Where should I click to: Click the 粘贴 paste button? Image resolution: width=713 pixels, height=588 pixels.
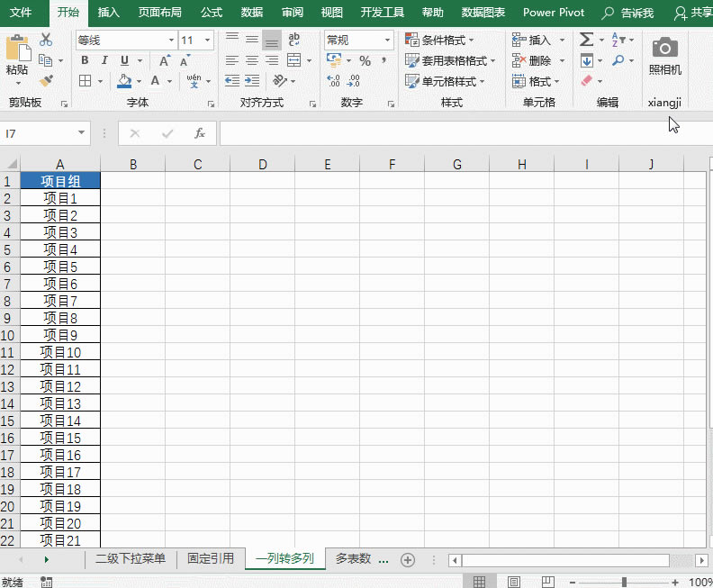pos(16,59)
